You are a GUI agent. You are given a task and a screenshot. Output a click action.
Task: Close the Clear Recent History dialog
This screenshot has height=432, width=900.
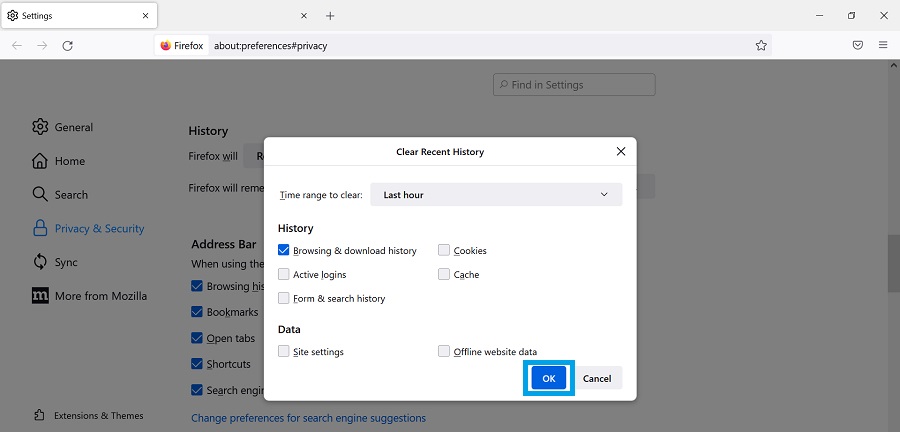621,152
